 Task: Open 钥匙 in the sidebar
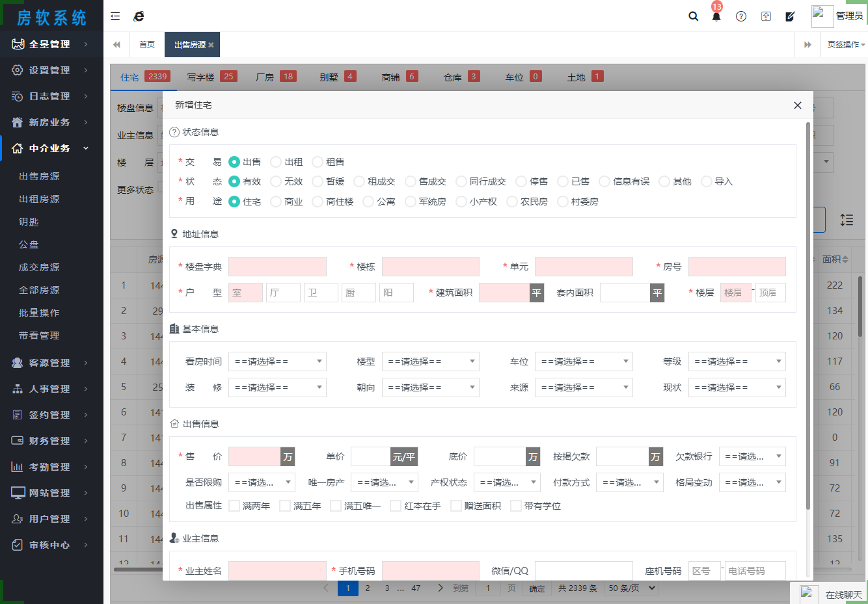29,222
